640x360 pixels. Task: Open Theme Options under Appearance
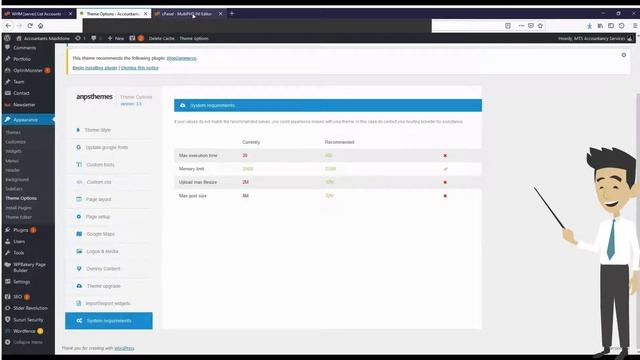click(x=21, y=198)
